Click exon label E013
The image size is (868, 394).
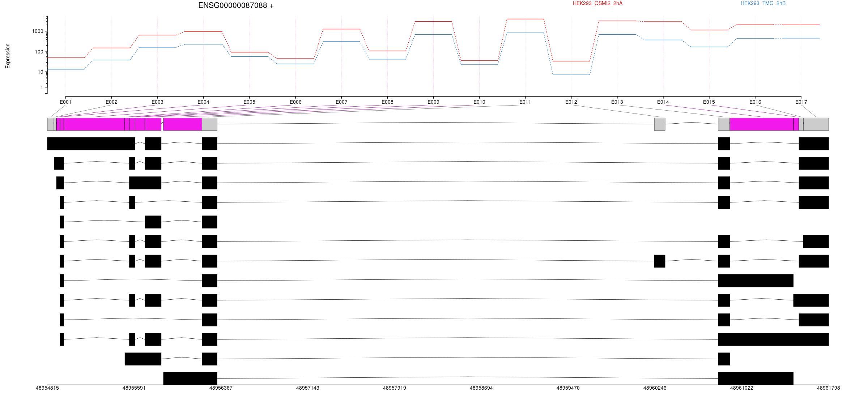(x=617, y=102)
